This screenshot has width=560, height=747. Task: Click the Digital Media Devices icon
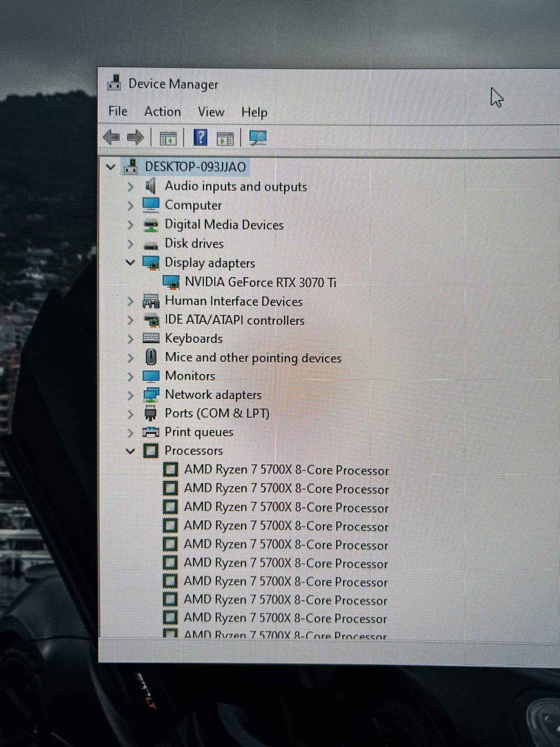coord(151,225)
